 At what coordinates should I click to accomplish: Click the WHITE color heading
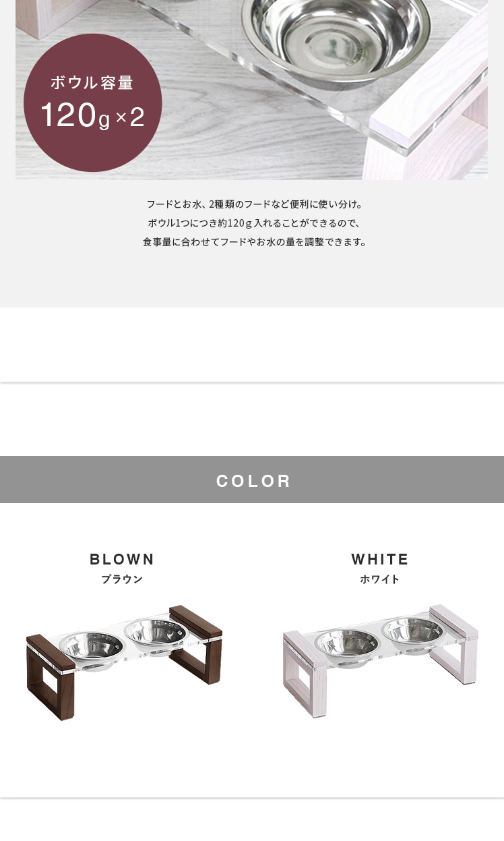pos(380,559)
